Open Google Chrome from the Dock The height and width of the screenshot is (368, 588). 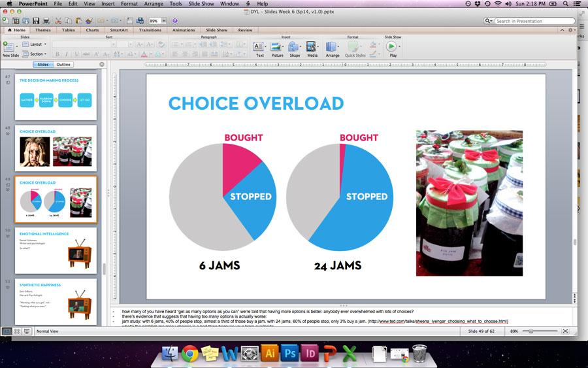click(189, 354)
